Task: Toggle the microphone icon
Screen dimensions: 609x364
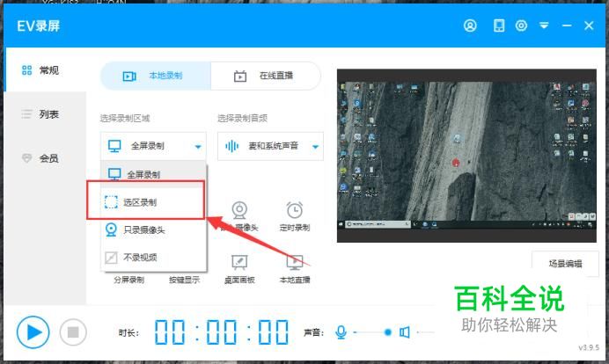Action: pos(341,332)
